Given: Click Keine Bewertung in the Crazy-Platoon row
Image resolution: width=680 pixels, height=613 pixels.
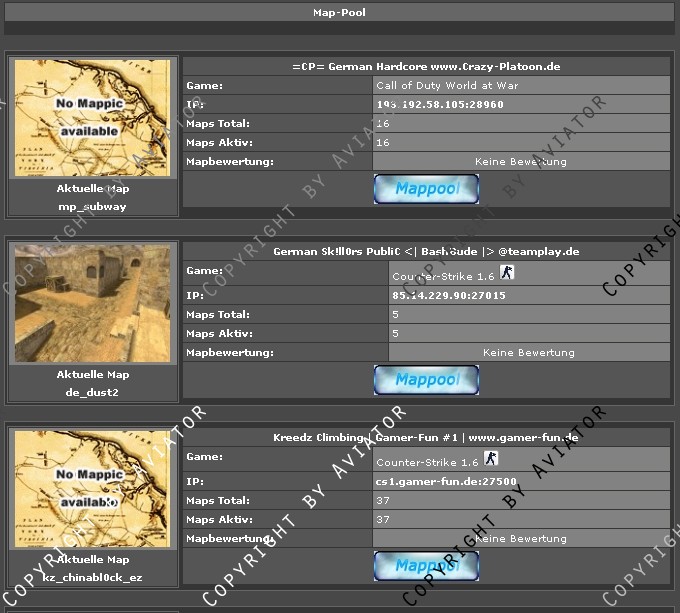Looking at the screenshot, I should (x=521, y=162).
